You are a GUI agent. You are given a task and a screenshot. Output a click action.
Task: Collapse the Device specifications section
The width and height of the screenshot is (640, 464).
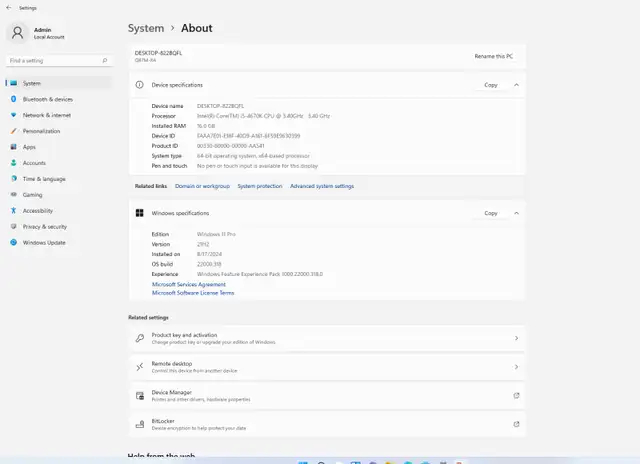(x=516, y=85)
